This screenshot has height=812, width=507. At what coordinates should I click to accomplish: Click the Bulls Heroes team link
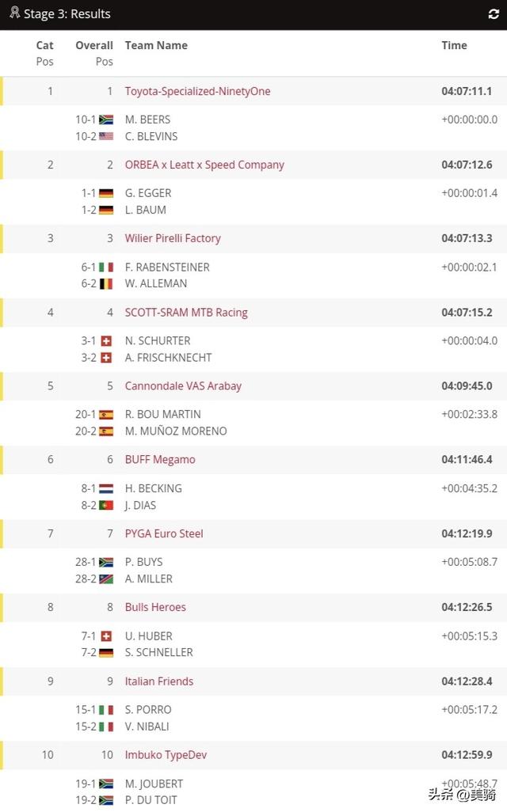[x=155, y=607]
